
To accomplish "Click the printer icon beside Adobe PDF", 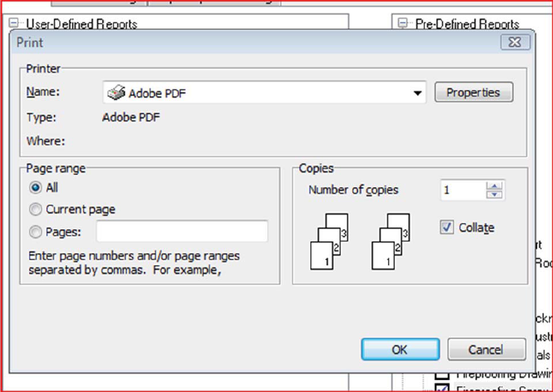I will pyautogui.click(x=117, y=93).
